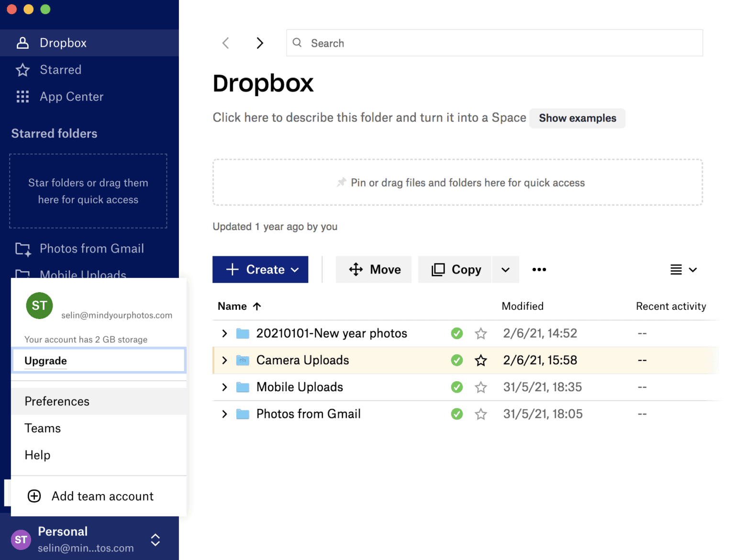Click the folder description placeholder text
This screenshot has width=735, height=560.
pyautogui.click(x=369, y=118)
